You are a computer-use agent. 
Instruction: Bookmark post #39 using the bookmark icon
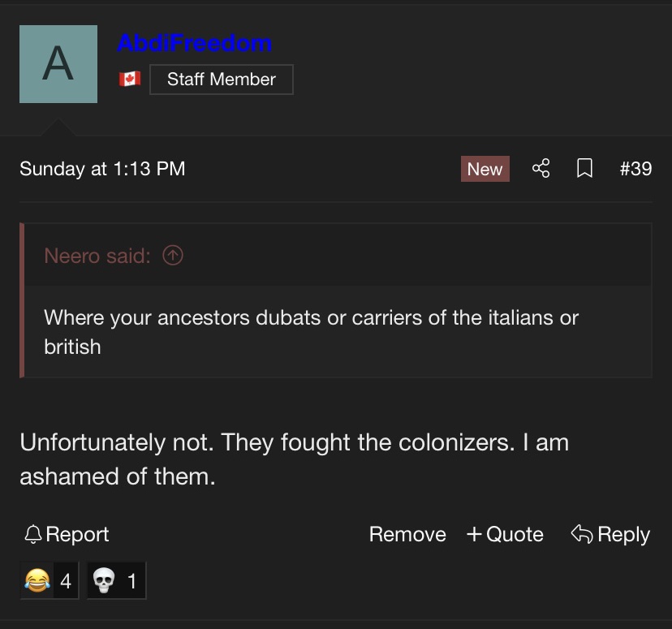(584, 168)
